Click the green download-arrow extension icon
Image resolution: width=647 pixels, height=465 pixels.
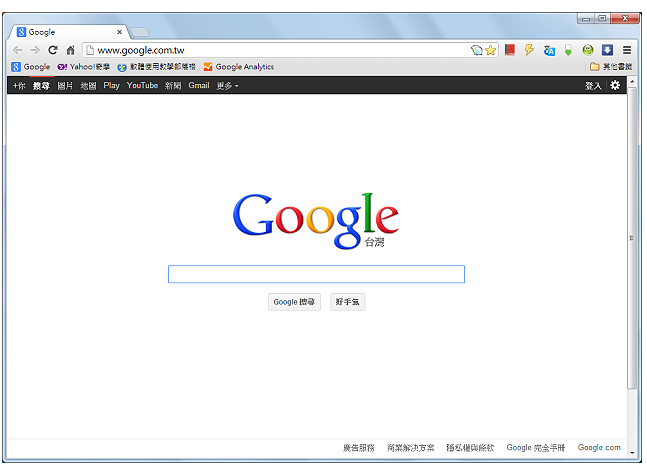[x=568, y=50]
